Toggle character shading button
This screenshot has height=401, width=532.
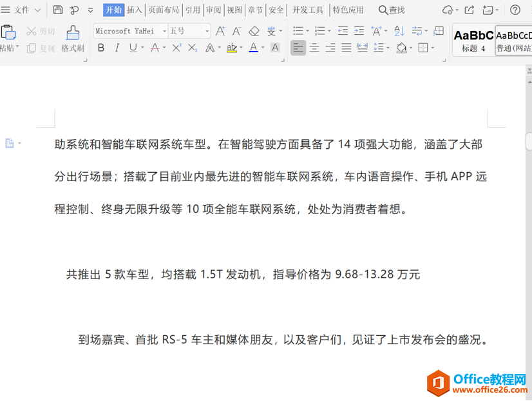click(275, 48)
